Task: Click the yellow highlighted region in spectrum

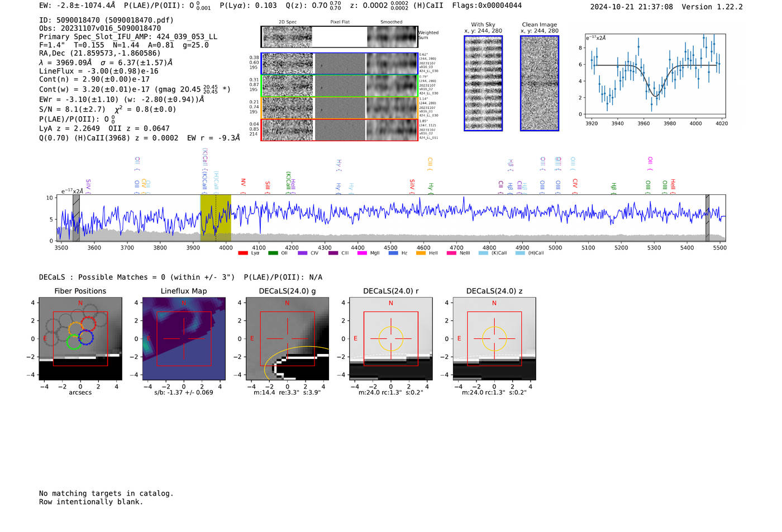Action: tap(216, 218)
